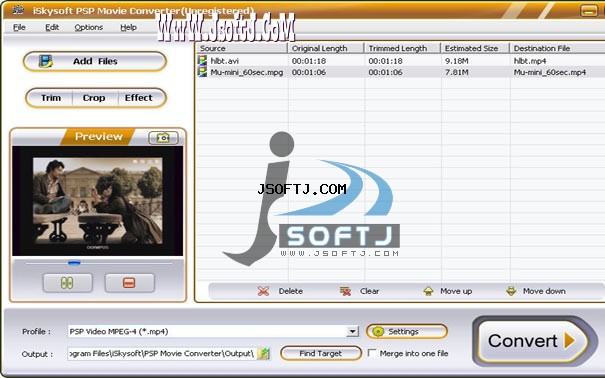This screenshot has width=605, height=378.
Task: Take a snapshot with the camera icon
Action: point(163,138)
